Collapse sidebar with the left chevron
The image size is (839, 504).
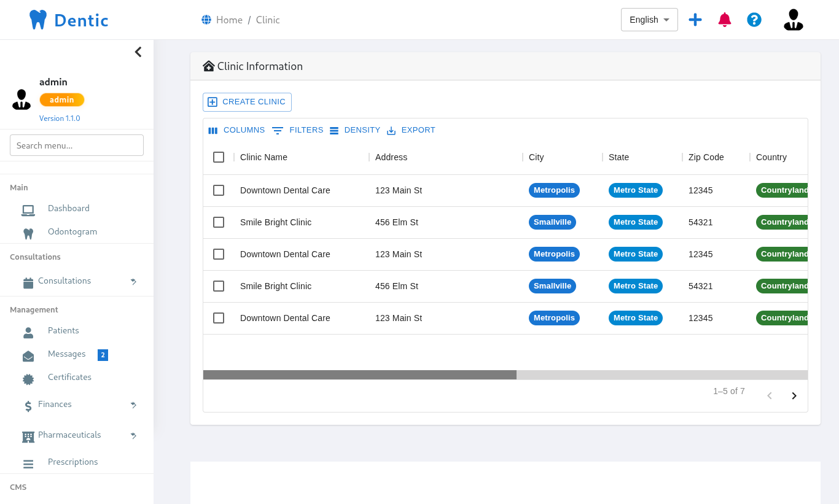[x=138, y=52]
